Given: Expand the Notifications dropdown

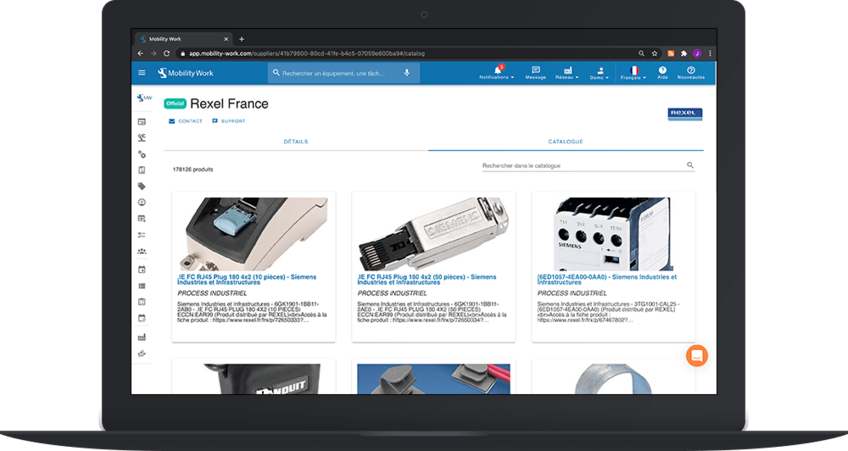Looking at the screenshot, I should click(x=496, y=73).
